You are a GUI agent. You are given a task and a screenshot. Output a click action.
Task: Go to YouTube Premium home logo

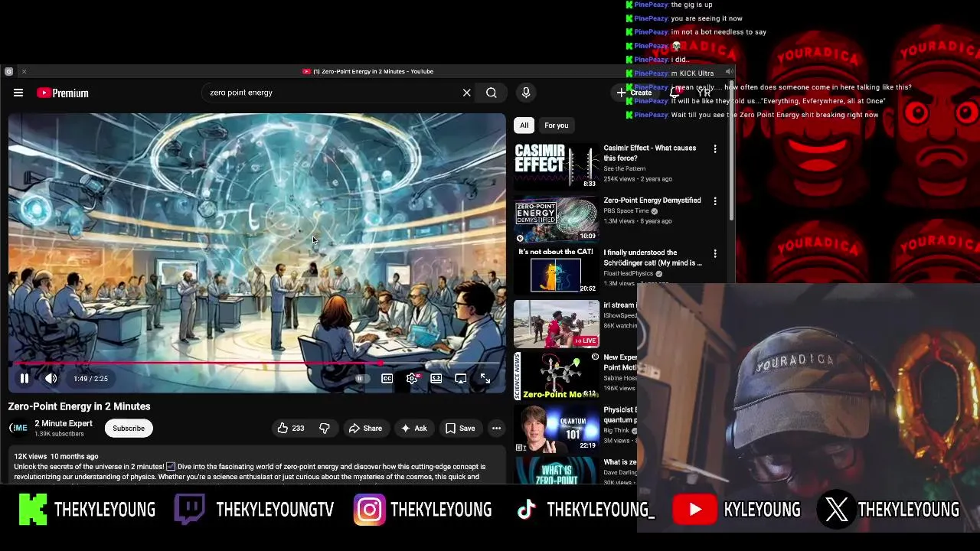coord(63,93)
